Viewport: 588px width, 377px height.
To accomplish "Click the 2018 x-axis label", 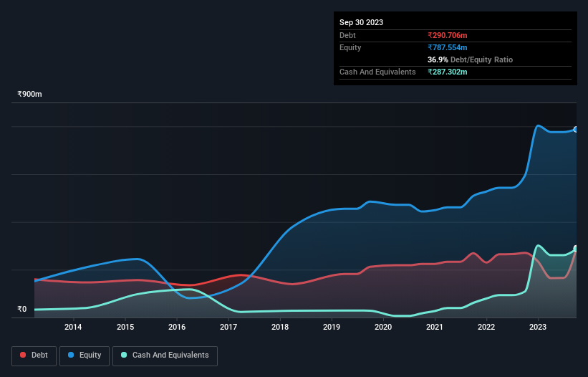I will [x=280, y=328].
